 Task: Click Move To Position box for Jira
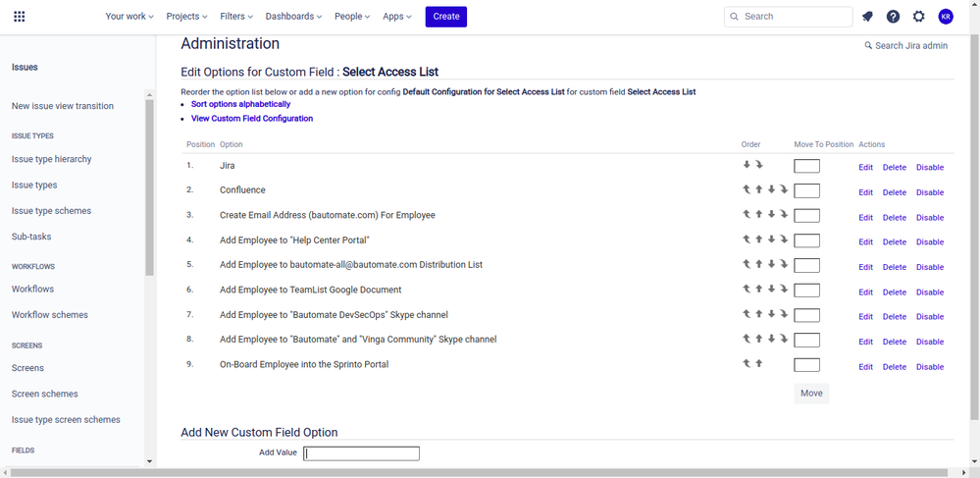[807, 166]
